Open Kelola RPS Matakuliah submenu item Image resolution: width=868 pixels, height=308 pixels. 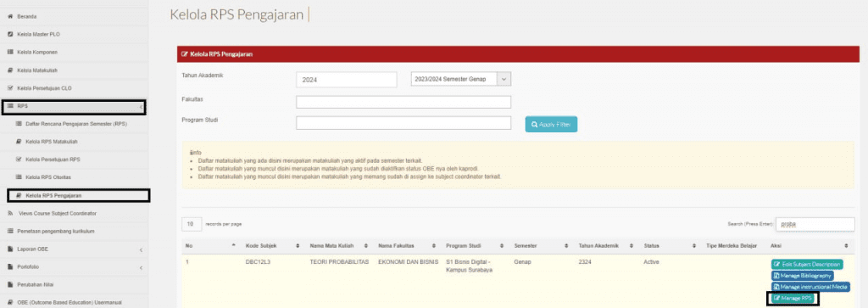pyautogui.click(x=52, y=142)
